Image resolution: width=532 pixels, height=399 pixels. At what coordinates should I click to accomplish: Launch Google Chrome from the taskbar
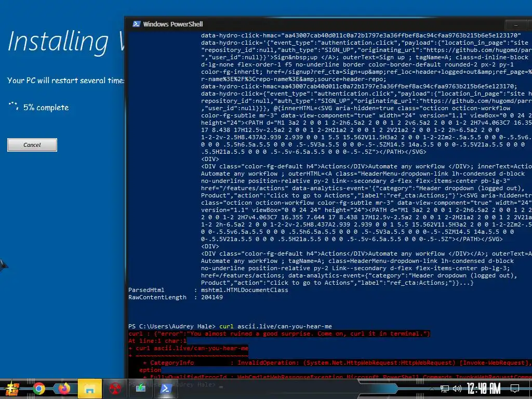(39, 389)
